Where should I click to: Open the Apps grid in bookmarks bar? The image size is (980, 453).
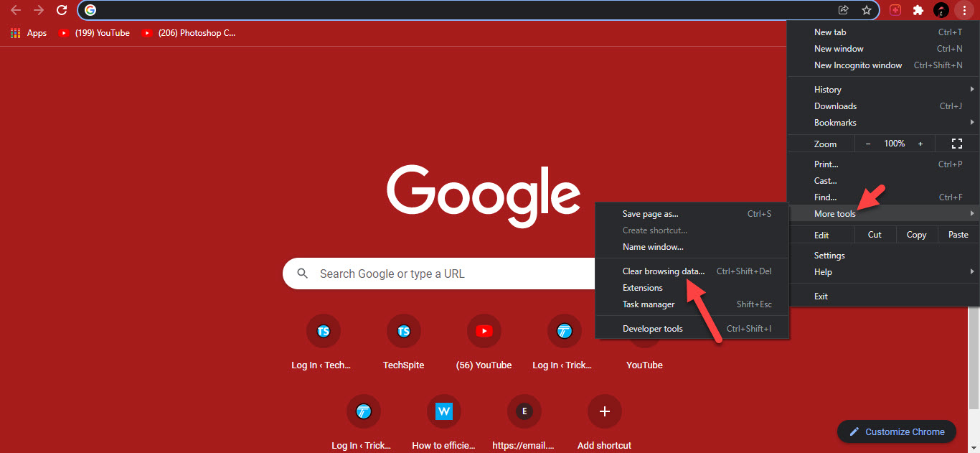click(x=29, y=33)
